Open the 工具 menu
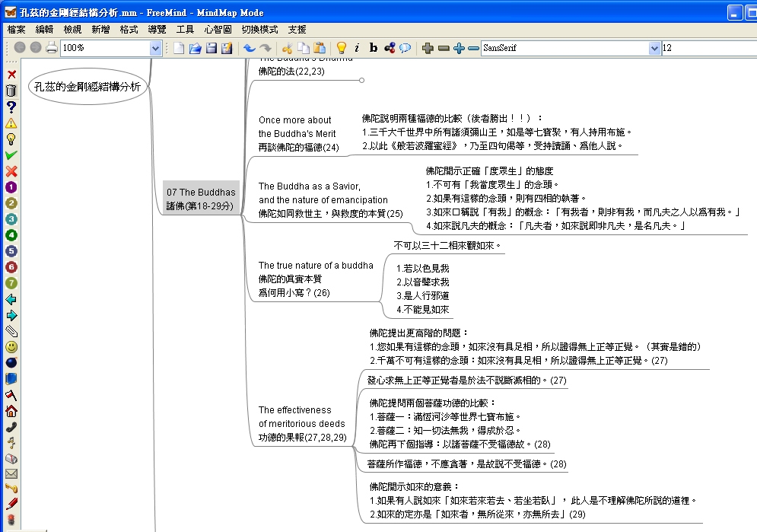757x532 pixels. click(x=185, y=29)
